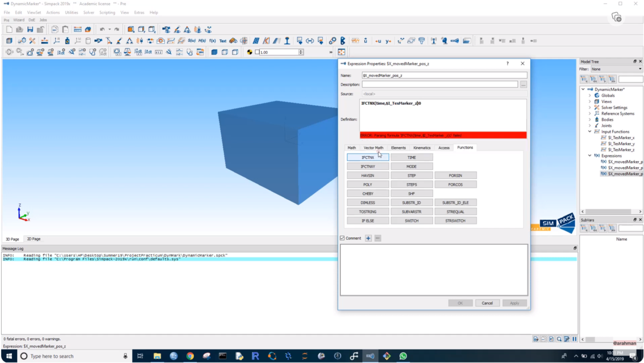The height and width of the screenshot is (363, 644).
Task: Open WhatsApp from the taskbar
Action: [x=403, y=355]
